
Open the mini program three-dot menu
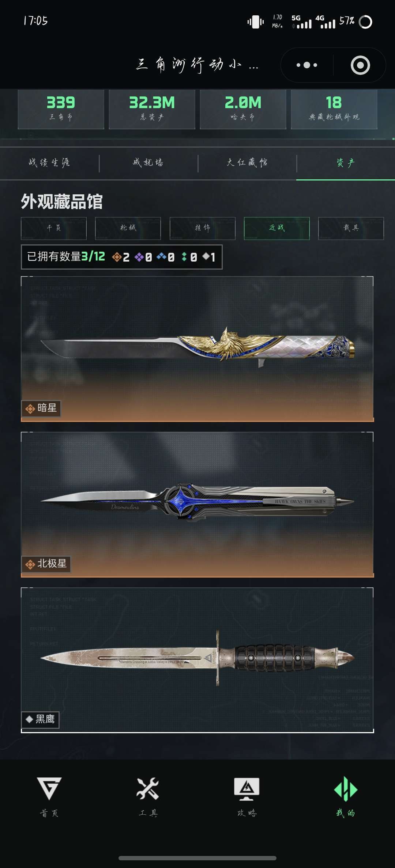pos(307,65)
